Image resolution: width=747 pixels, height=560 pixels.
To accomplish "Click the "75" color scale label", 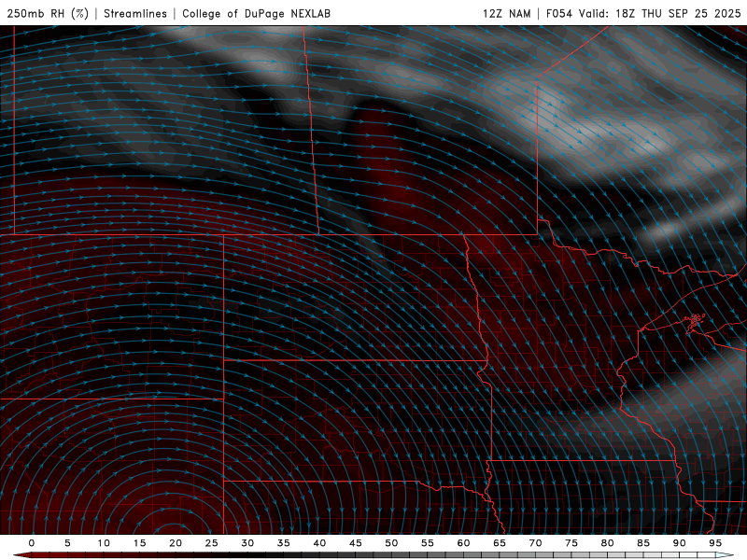I will point(571,543).
